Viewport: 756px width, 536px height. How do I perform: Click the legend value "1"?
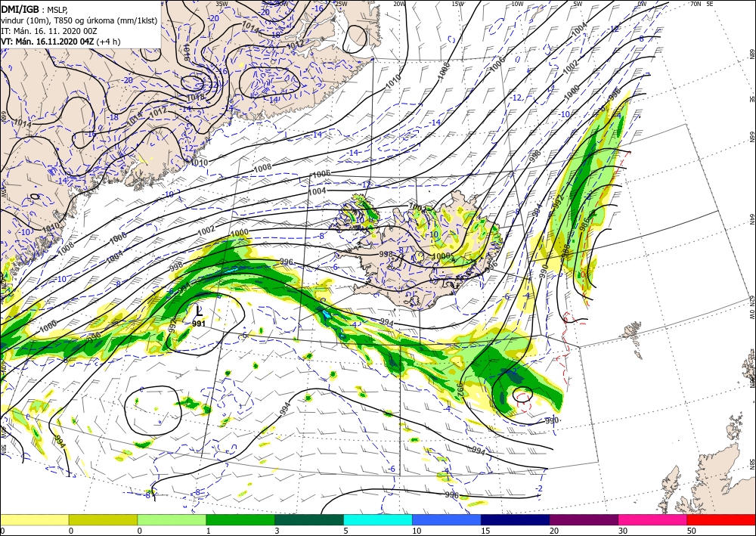click(209, 531)
